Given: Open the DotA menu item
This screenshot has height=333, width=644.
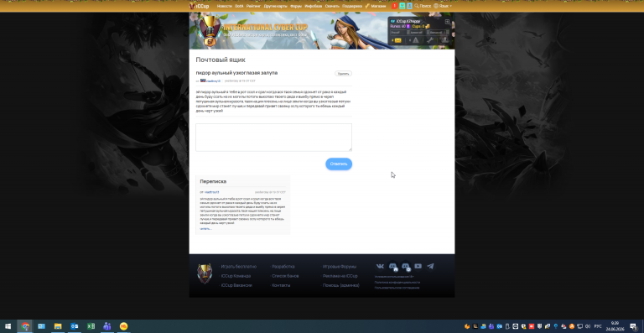Looking at the screenshot, I should (239, 6).
